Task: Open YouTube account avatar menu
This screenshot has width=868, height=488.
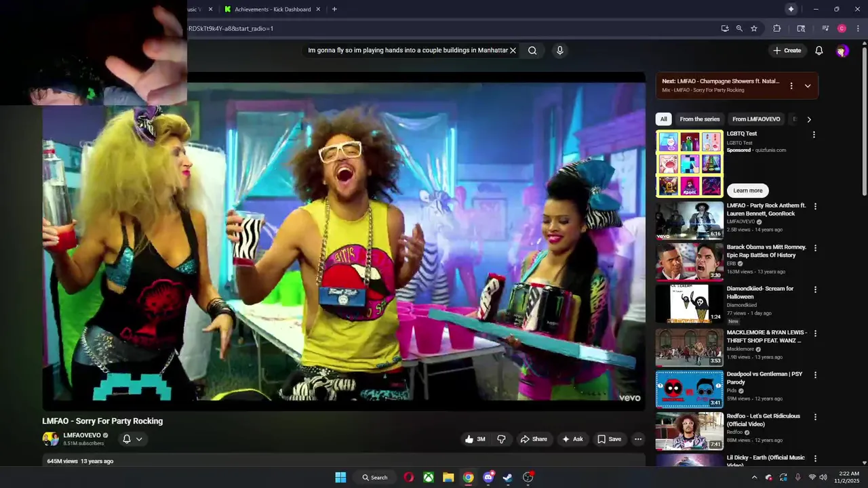Action: tap(842, 51)
